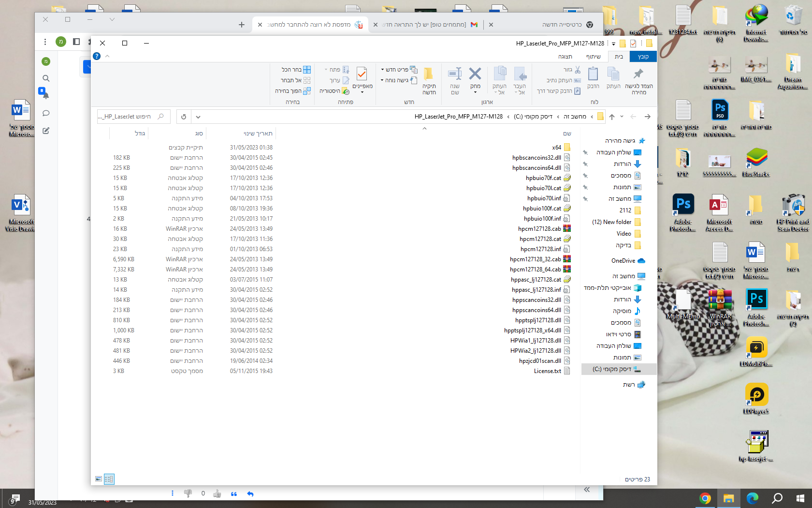The image size is (812, 508).
Task: Create a New folder (תיקיה חדשה)
Action: click(429, 80)
